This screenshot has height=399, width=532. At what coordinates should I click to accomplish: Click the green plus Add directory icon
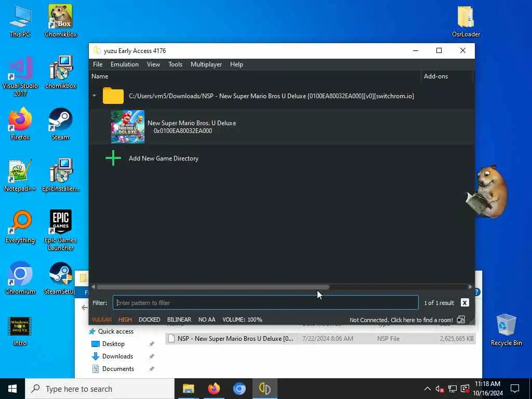click(113, 158)
